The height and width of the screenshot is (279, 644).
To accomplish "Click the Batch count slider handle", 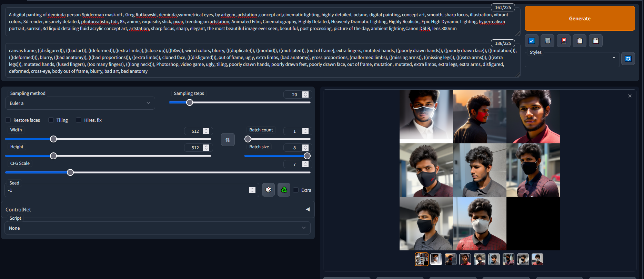I will tap(248, 139).
